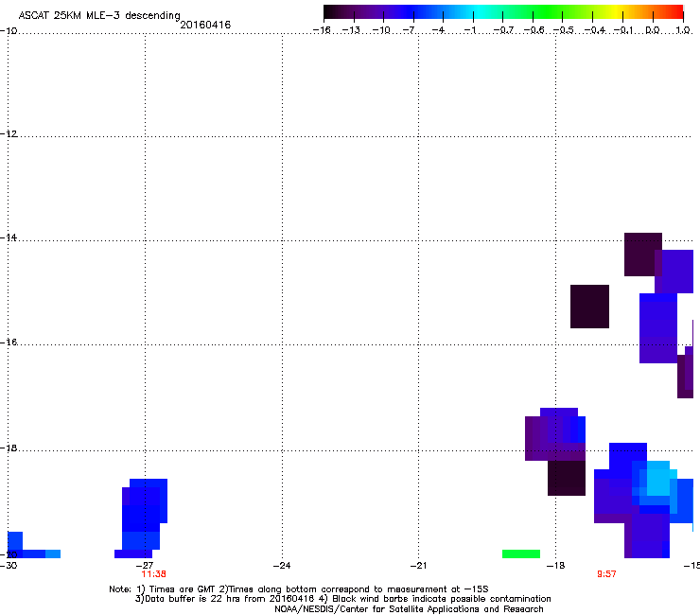Click the -18 latitude label on left axis
The width and height of the screenshot is (700, 615).
[9, 448]
